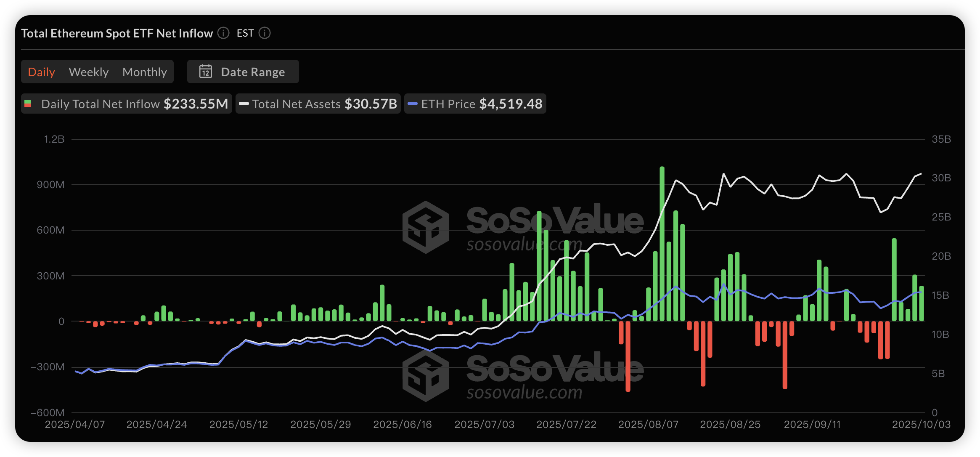Click blue ETH Price legend marker

[x=413, y=104]
